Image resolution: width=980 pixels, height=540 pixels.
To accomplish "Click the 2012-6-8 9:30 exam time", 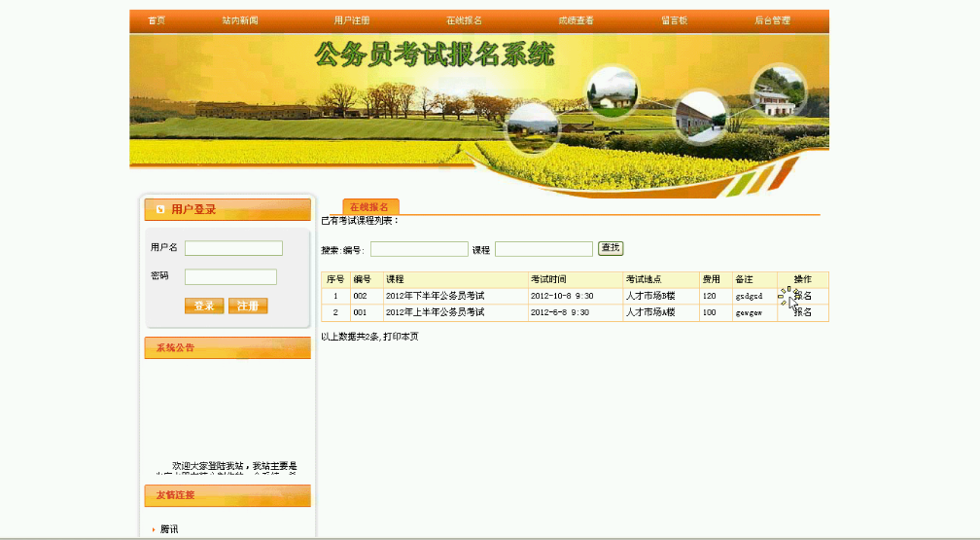I will click(x=559, y=312).
